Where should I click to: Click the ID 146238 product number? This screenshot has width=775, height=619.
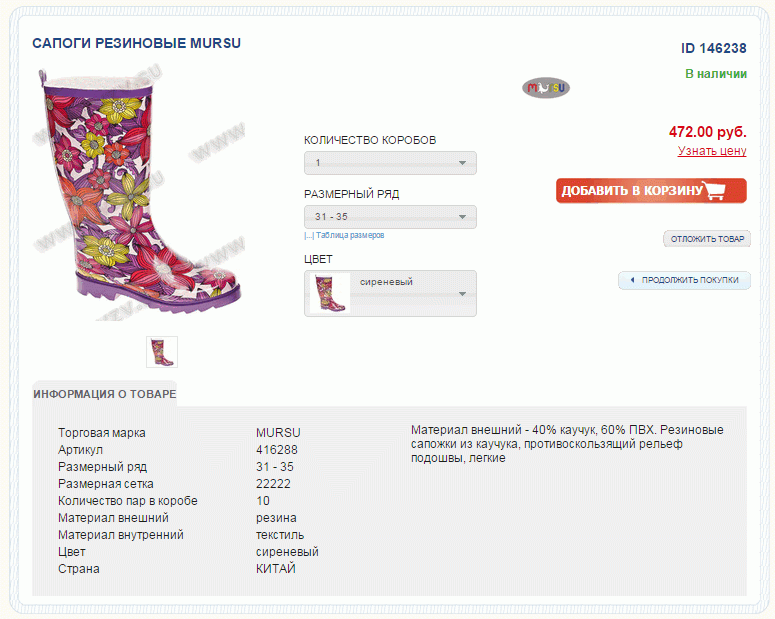tap(713, 48)
